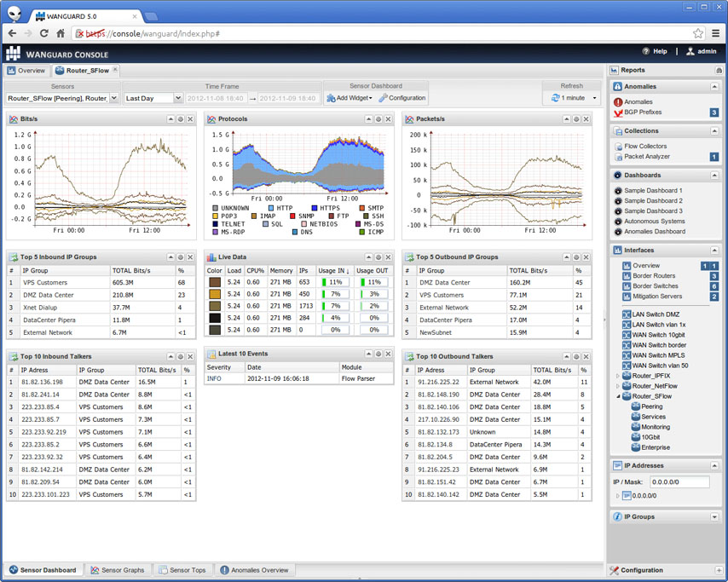Screen dimensions: 728x582
Task: Click the admin user button
Action: point(701,51)
